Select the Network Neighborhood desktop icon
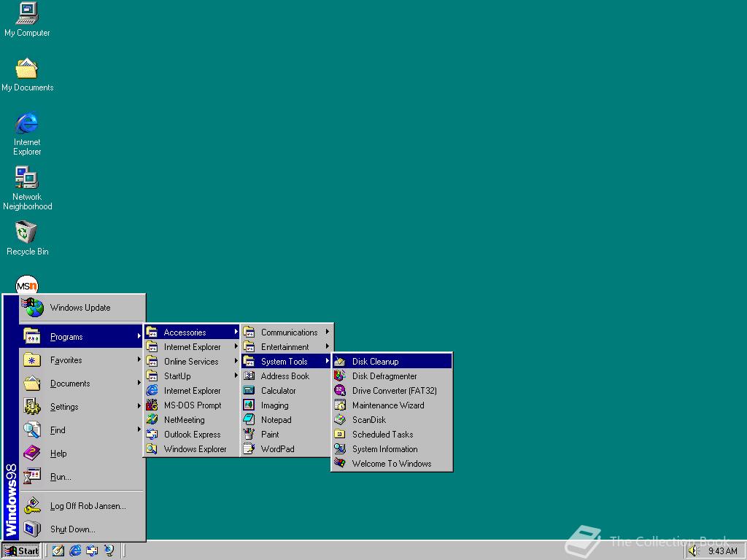 [27, 188]
